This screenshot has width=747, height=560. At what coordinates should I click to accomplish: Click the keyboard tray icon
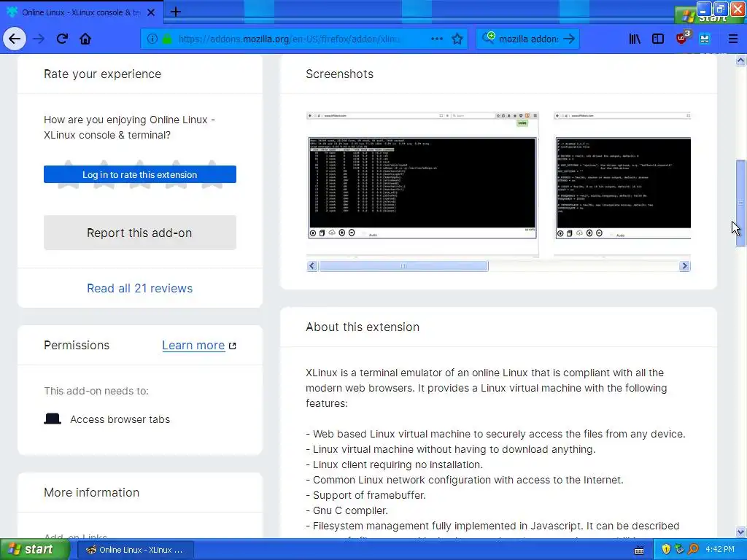[639, 550]
